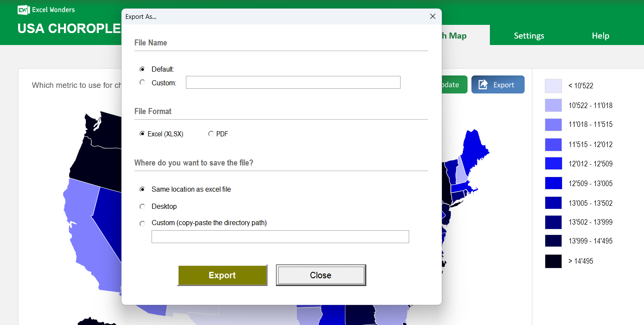Viewport: 644px width, 325px height.
Task: Close the Export As dialog with X
Action: (x=432, y=16)
